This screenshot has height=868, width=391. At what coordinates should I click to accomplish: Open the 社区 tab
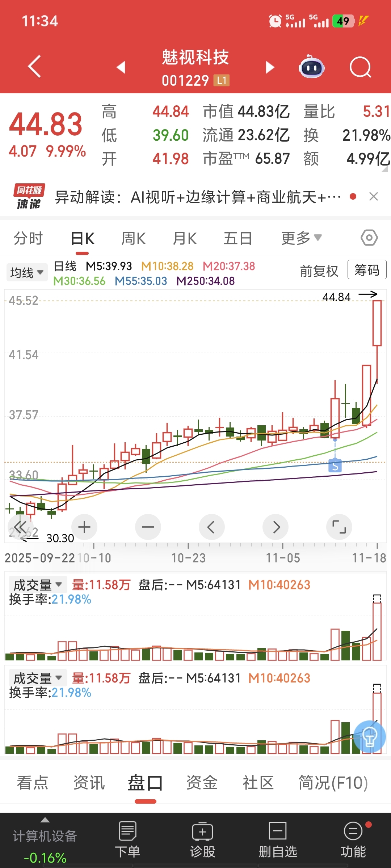(x=258, y=783)
